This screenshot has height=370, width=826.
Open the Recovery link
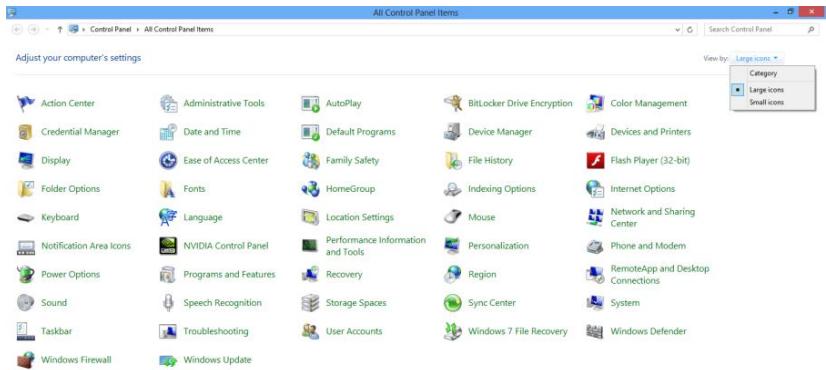point(344,274)
